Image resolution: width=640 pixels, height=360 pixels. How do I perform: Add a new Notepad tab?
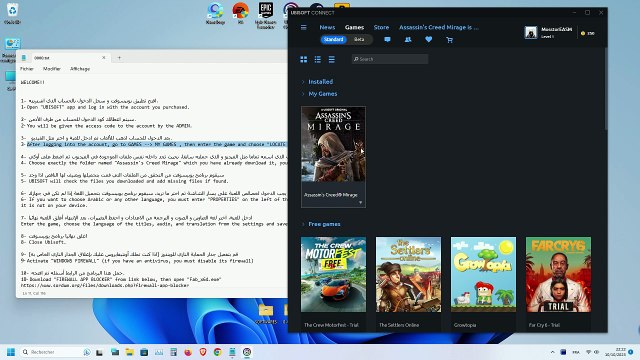coord(119,58)
